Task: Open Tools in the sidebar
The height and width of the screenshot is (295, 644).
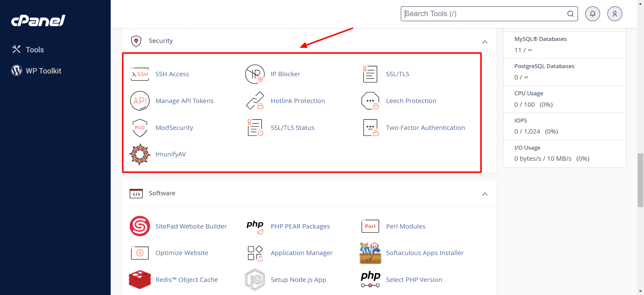Action: pos(35,50)
